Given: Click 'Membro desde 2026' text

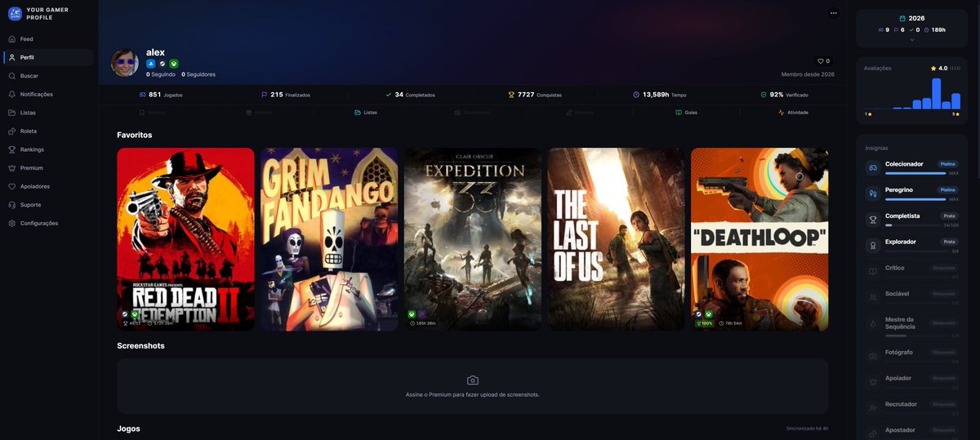Looking at the screenshot, I should [808, 74].
